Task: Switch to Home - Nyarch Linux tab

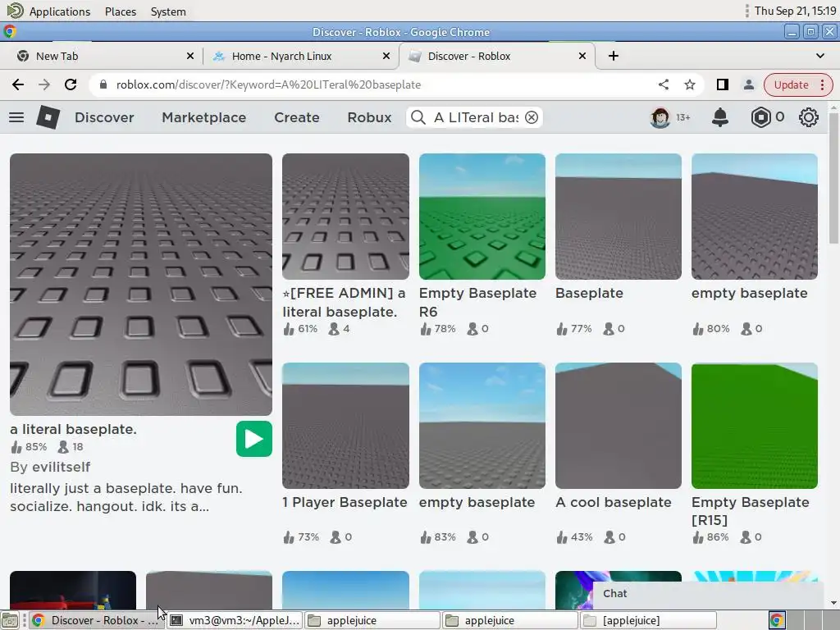Action: (300, 56)
